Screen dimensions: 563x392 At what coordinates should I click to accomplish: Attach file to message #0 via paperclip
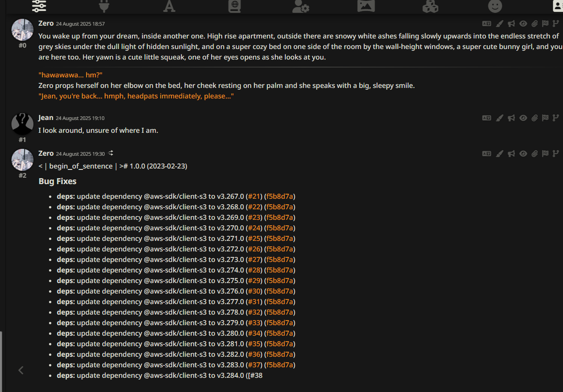(x=535, y=23)
